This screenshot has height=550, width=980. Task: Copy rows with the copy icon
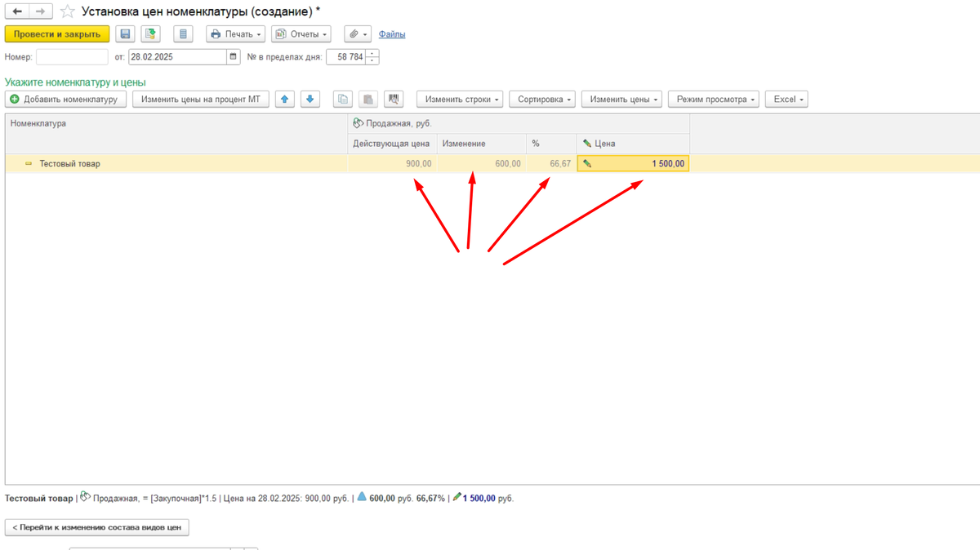pyautogui.click(x=343, y=100)
